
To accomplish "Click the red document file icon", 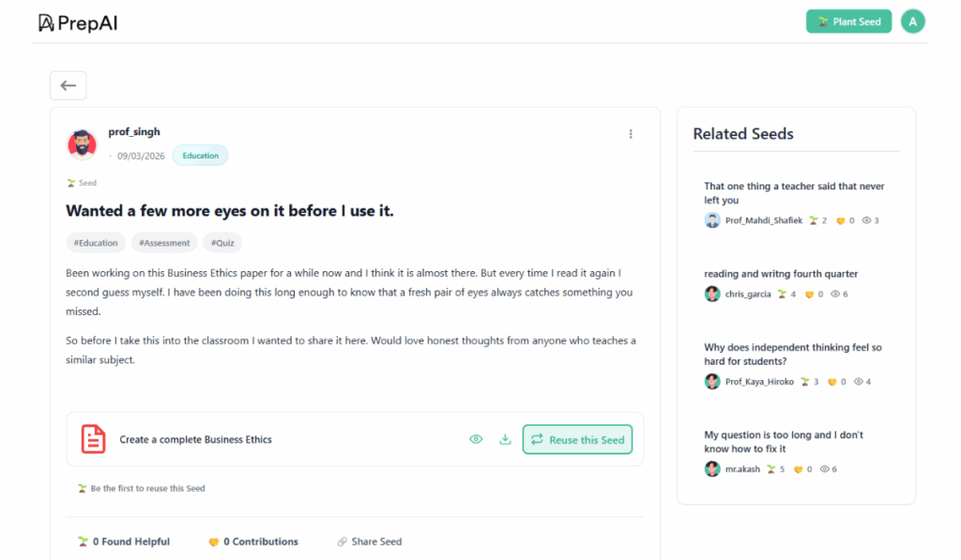I will tap(93, 439).
